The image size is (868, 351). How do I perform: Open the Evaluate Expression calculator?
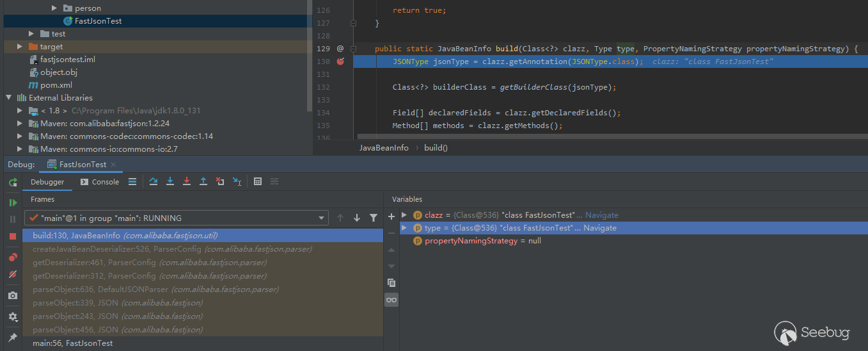tap(258, 182)
